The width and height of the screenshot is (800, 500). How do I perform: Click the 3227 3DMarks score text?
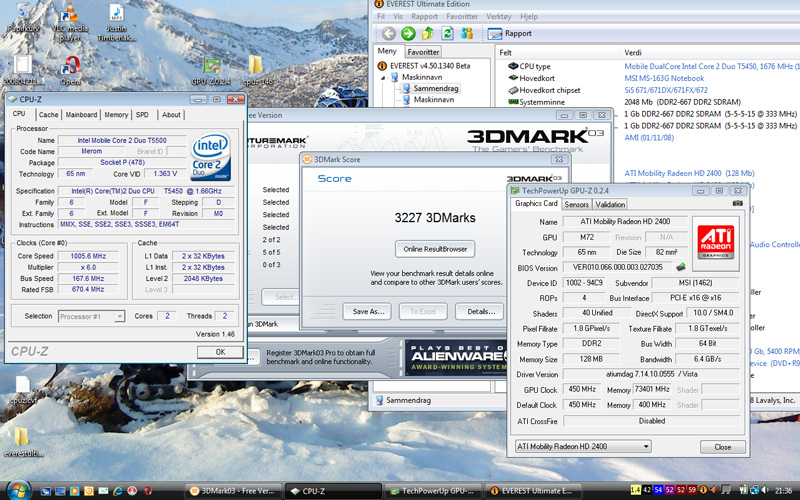pyautogui.click(x=435, y=218)
